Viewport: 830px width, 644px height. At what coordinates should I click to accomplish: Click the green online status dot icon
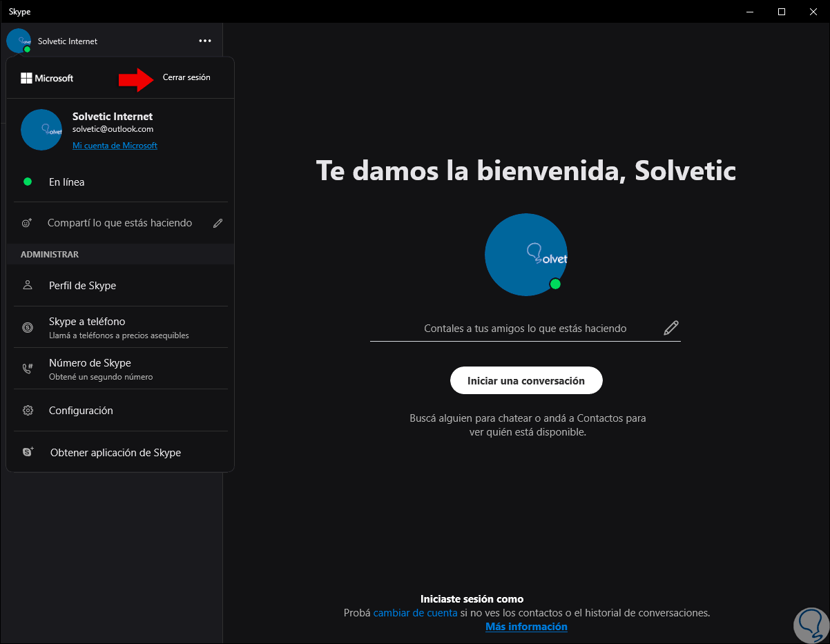point(28,182)
